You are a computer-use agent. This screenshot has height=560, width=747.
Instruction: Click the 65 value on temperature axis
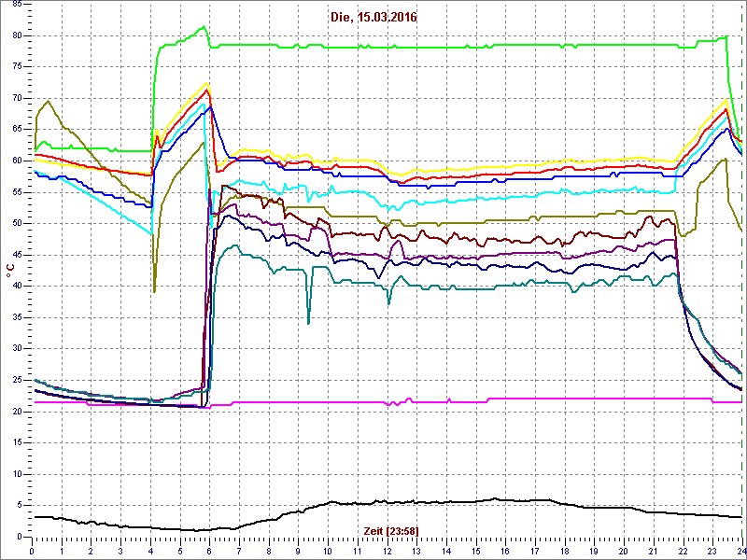click(16, 130)
